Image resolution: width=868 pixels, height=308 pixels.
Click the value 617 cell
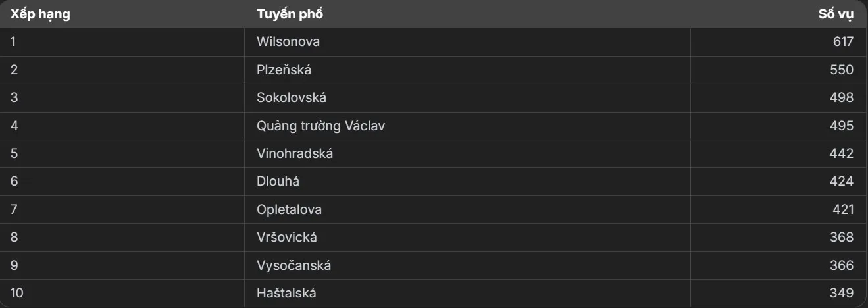779,42
